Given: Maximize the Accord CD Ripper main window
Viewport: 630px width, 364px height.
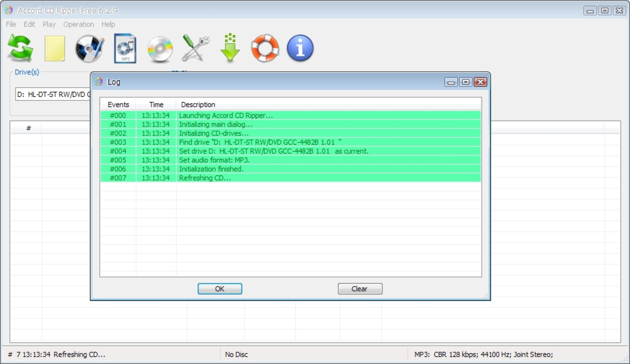Looking at the screenshot, I should coord(605,10).
